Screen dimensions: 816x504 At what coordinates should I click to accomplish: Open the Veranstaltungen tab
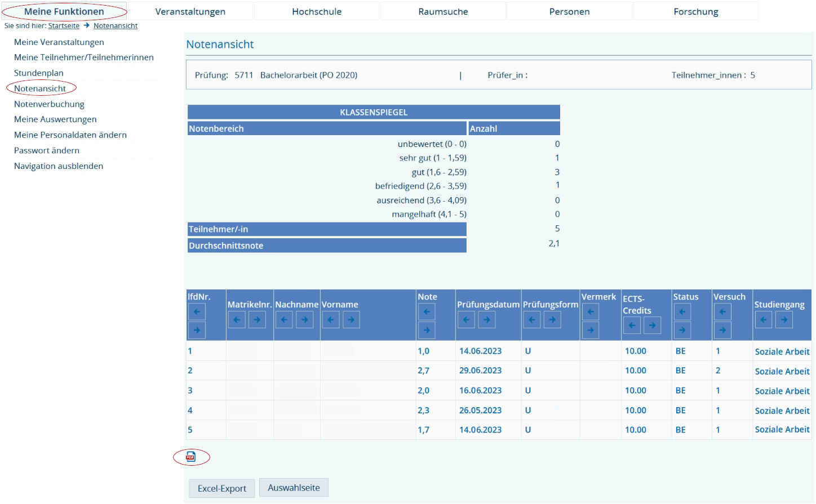[190, 12]
